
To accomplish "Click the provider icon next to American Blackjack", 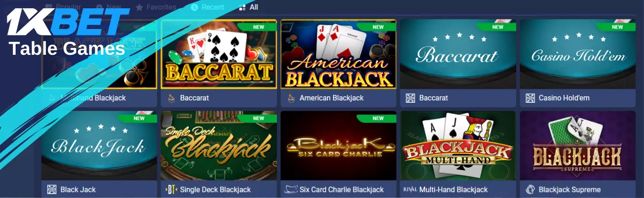I will [x=291, y=98].
